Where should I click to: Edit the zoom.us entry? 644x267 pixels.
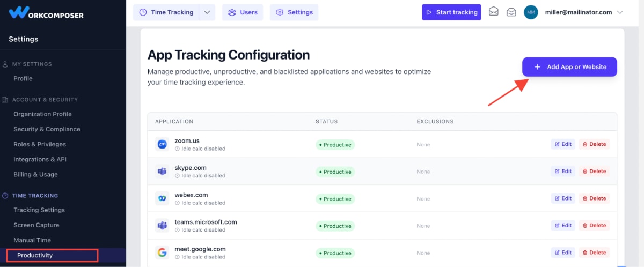(x=563, y=144)
